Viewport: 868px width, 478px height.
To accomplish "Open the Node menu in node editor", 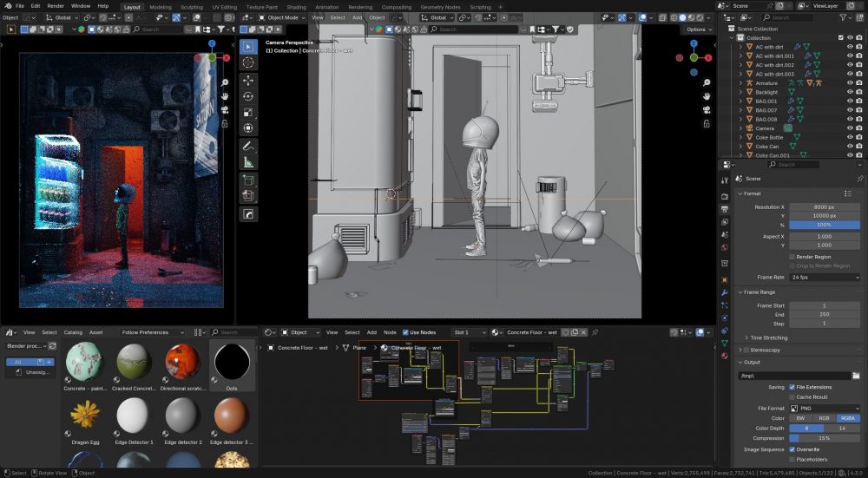I will [x=391, y=332].
